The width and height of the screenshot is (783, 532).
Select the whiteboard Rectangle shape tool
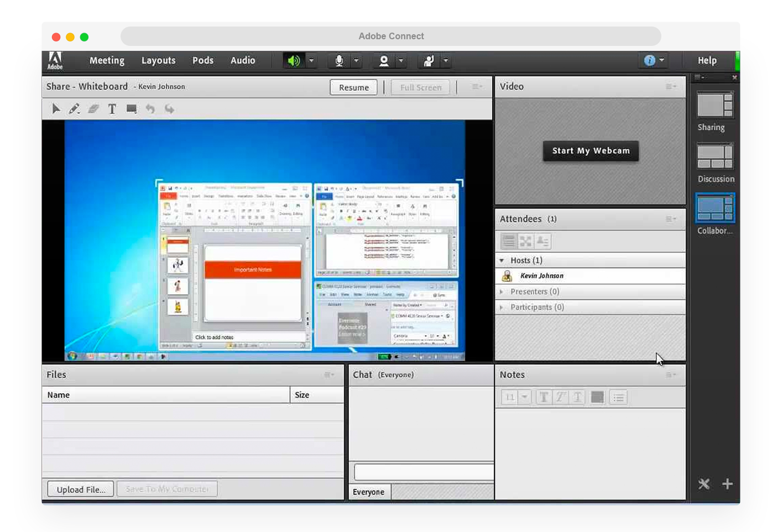(131, 109)
